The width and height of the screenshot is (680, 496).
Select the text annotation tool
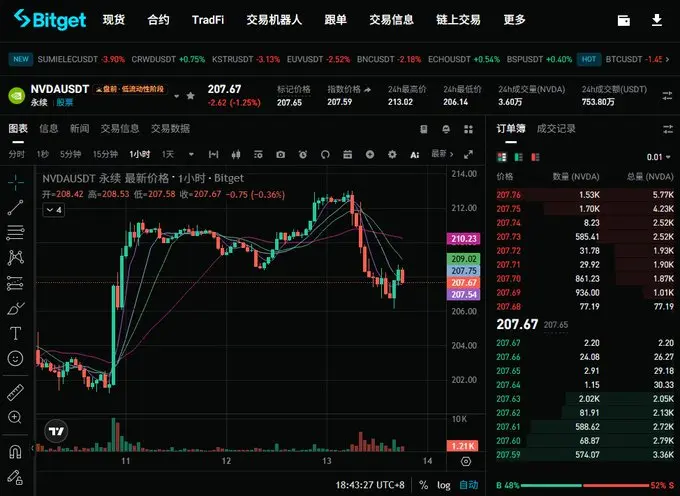pyautogui.click(x=16, y=333)
